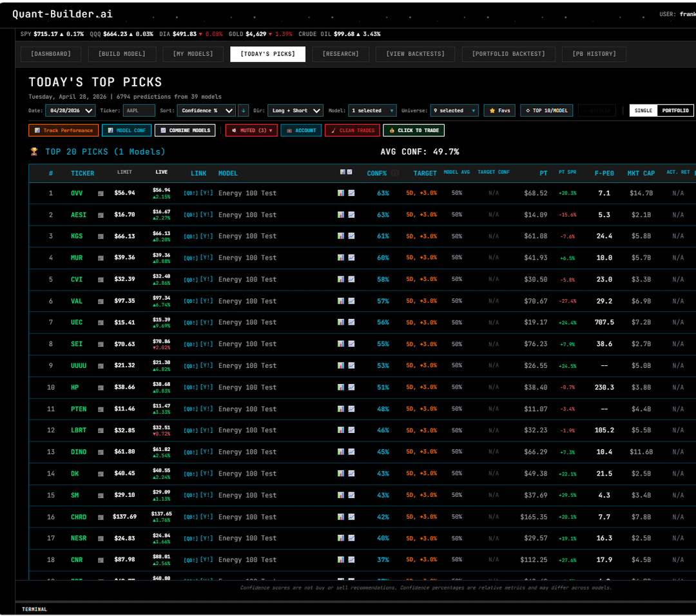Click the Ticker search input field
This screenshot has width=696, height=616.
[x=139, y=110]
